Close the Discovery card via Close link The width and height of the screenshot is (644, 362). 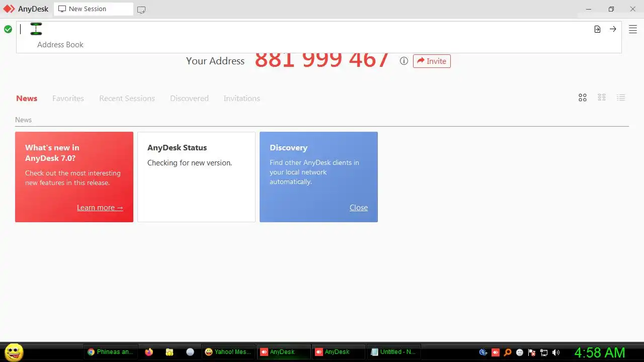point(359,208)
